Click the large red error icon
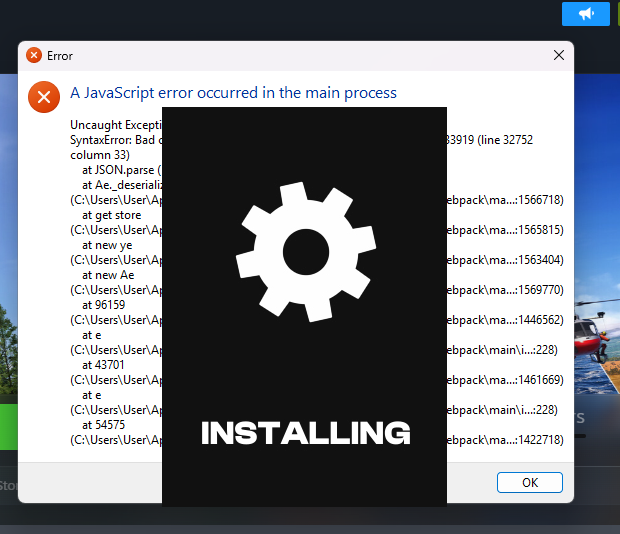The width and height of the screenshot is (620, 534). pos(43,96)
